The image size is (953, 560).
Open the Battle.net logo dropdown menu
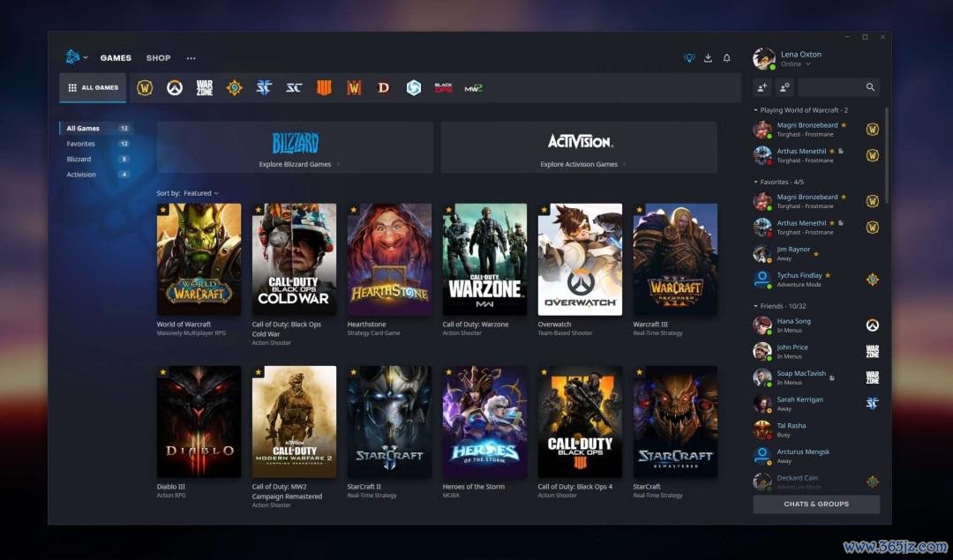(x=77, y=57)
